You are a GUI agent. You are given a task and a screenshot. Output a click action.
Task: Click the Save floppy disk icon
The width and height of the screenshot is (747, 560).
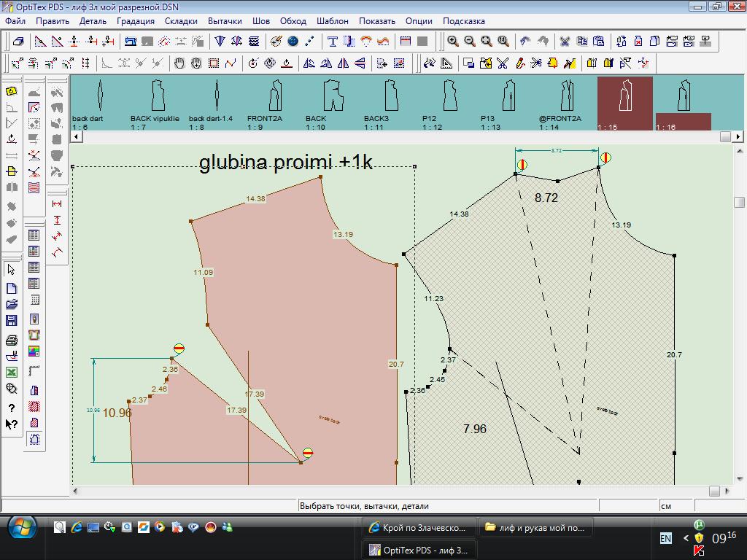12,320
